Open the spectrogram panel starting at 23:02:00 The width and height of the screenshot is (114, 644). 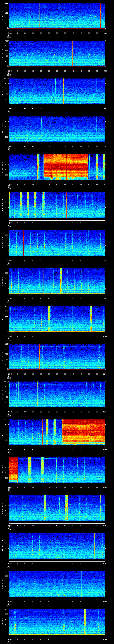[57, 53]
